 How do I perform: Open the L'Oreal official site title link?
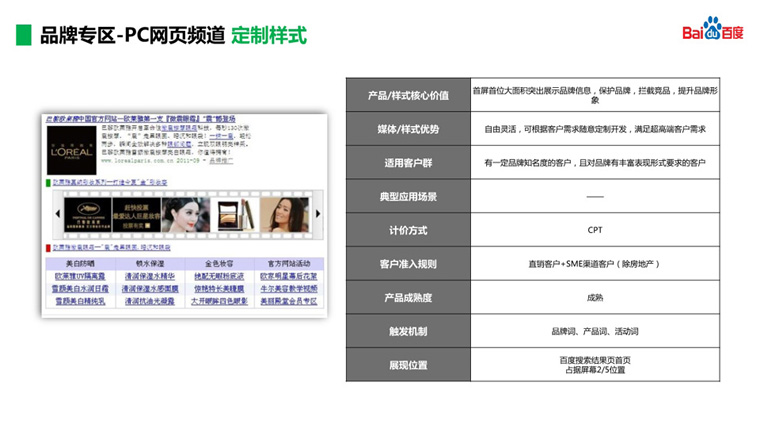141,119
